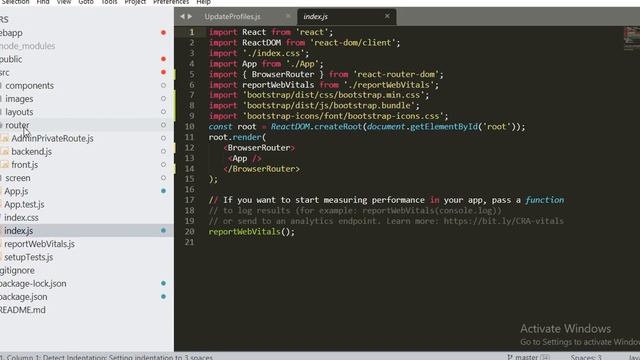Click the teal modified dot on package.json
The width and height of the screenshot is (640, 360).
pyautogui.click(x=163, y=296)
